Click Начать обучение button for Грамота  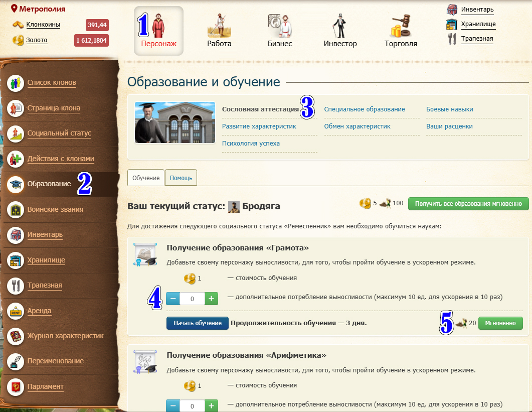(x=198, y=323)
